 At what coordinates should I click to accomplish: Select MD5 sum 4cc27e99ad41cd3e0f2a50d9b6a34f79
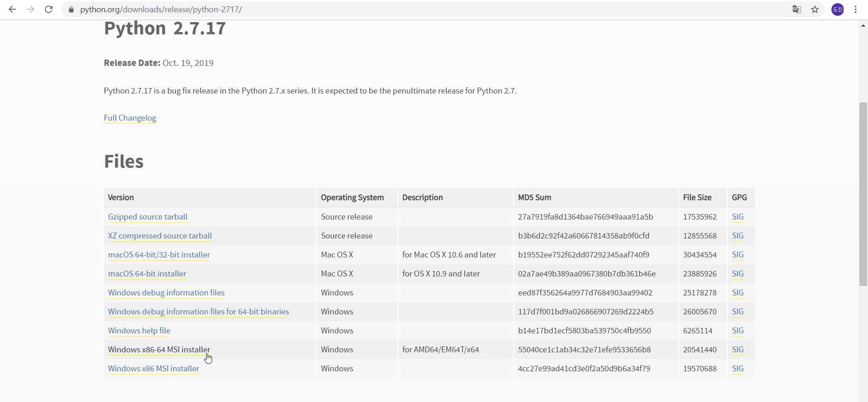pos(584,369)
